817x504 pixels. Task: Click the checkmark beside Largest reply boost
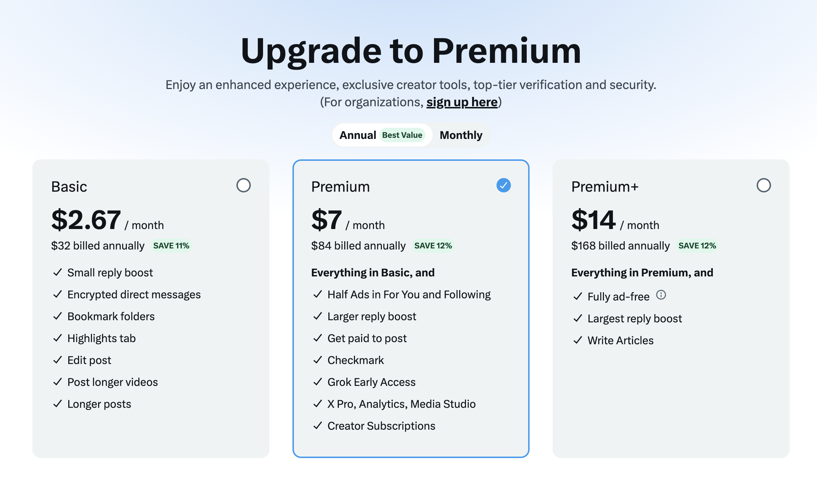click(578, 318)
